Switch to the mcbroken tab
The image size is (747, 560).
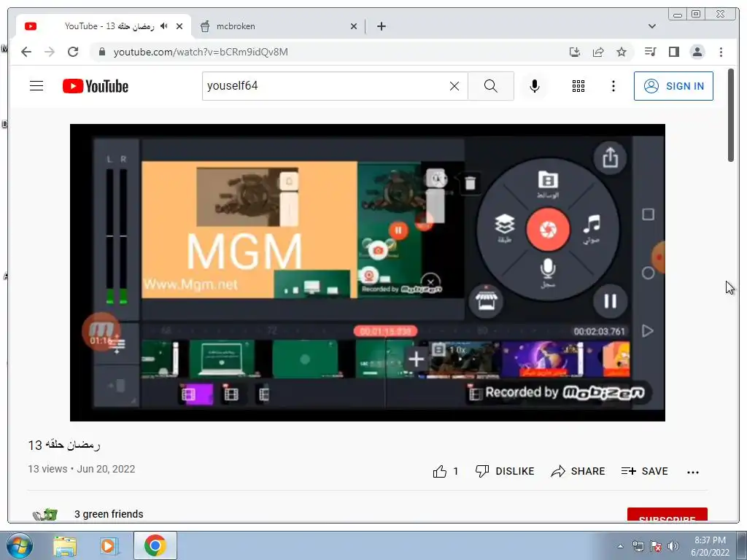click(x=279, y=26)
